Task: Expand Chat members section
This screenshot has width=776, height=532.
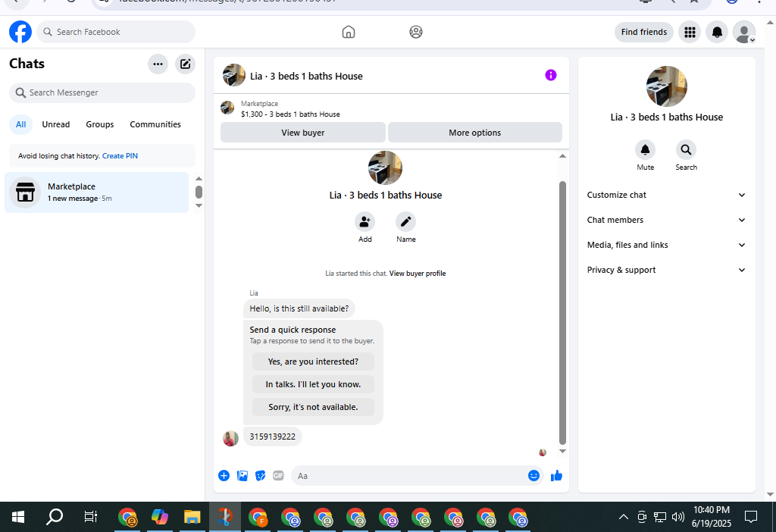Action: coord(666,220)
